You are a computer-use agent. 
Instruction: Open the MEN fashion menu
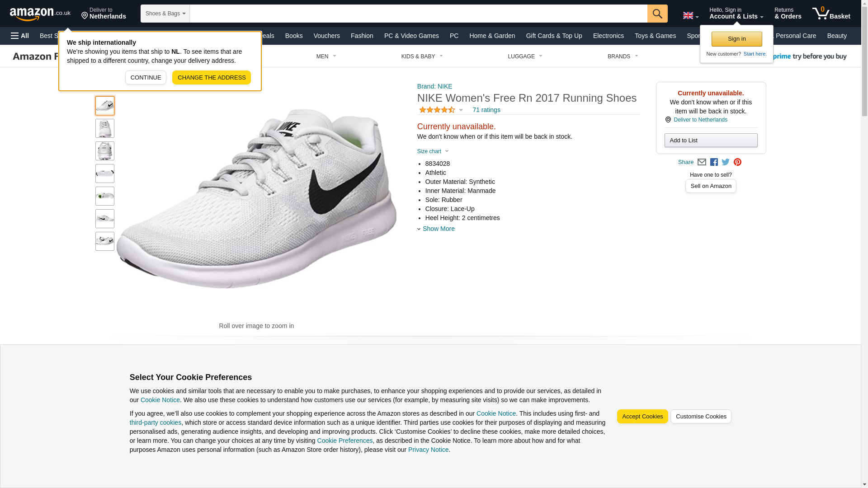(326, 56)
